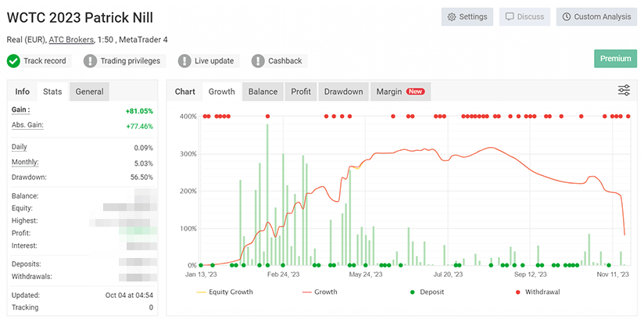Click the Trading privileges warning icon
Viewport: 644px width, 319px height.
click(x=91, y=61)
